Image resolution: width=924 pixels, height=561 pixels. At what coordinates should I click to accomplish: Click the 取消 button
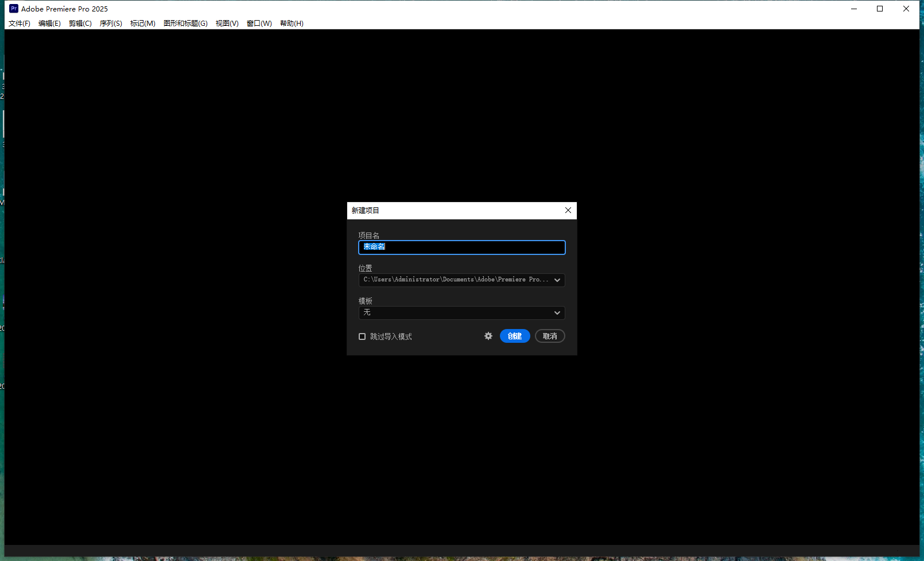coord(549,336)
